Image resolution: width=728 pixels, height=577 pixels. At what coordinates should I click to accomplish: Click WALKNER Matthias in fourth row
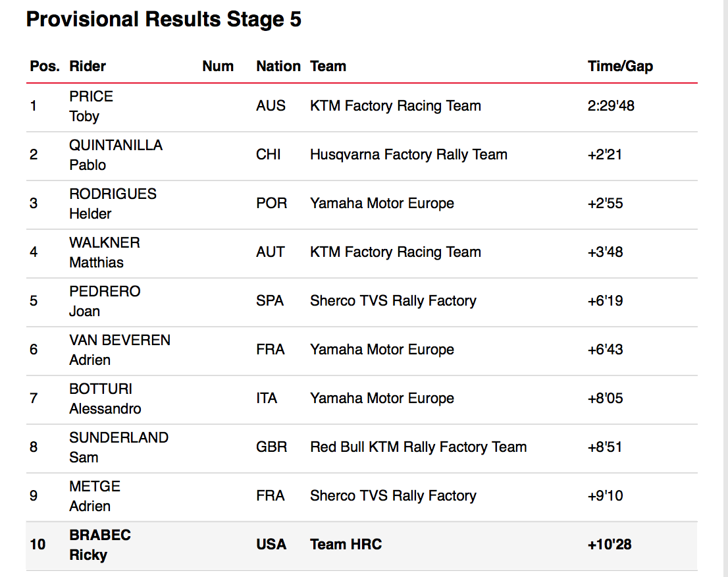point(105,252)
